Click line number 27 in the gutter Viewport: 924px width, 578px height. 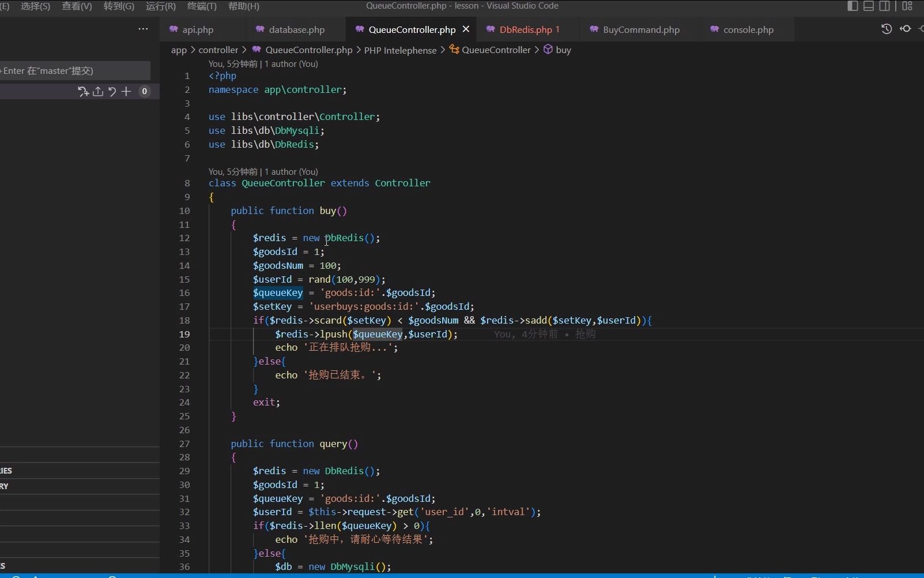[184, 444]
